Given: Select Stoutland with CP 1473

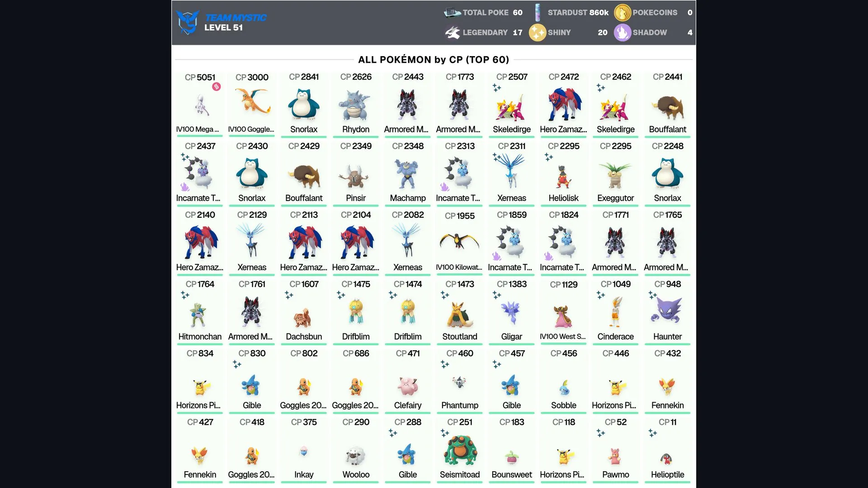Looking at the screenshot, I should 460,312.
